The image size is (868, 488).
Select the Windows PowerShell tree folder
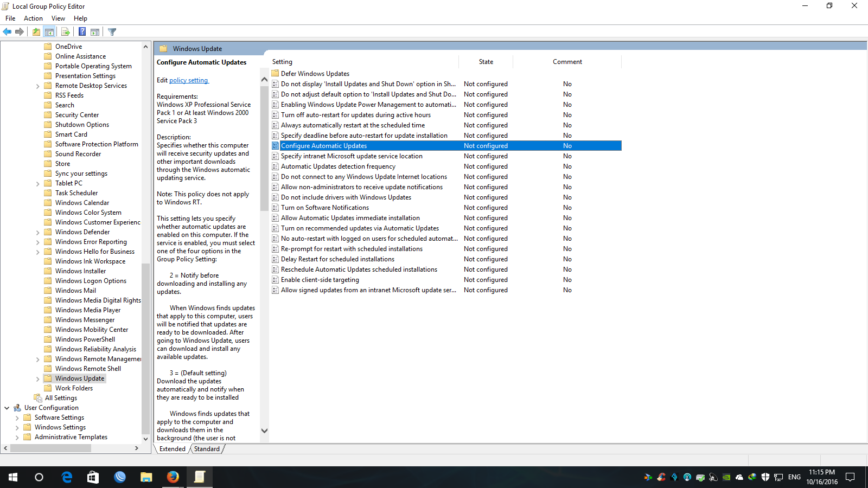(85, 339)
